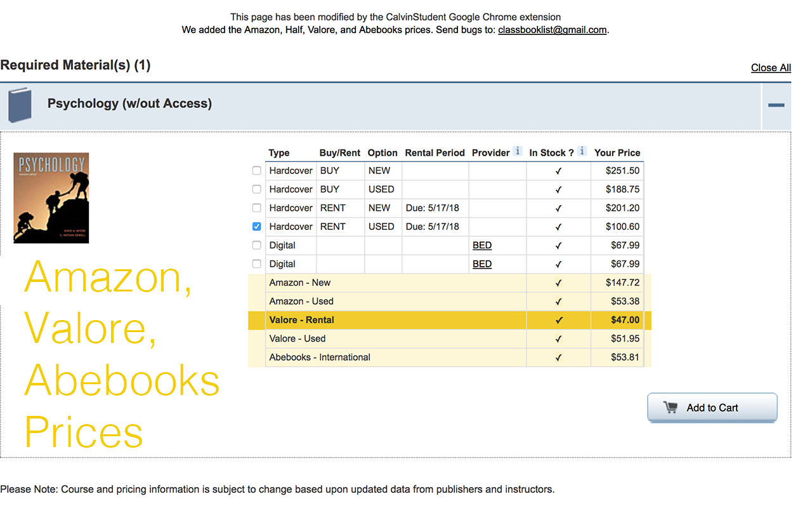Click the Psychology book cover thumbnail
The height and width of the screenshot is (508, 812).
tap(51, 197)
